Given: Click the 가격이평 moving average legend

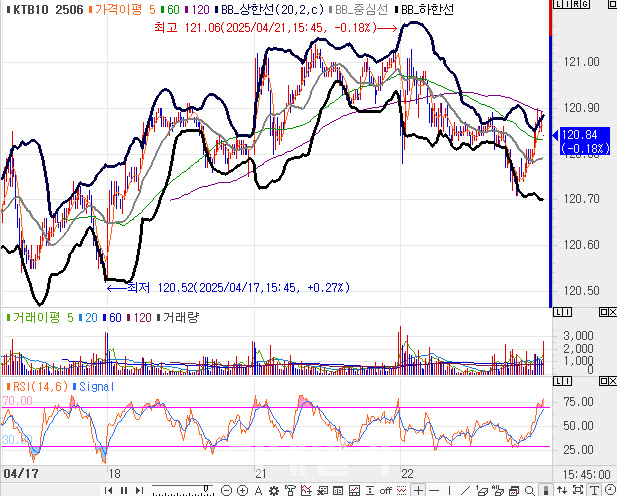Looking at the screenshot, I should click(121, 9).
